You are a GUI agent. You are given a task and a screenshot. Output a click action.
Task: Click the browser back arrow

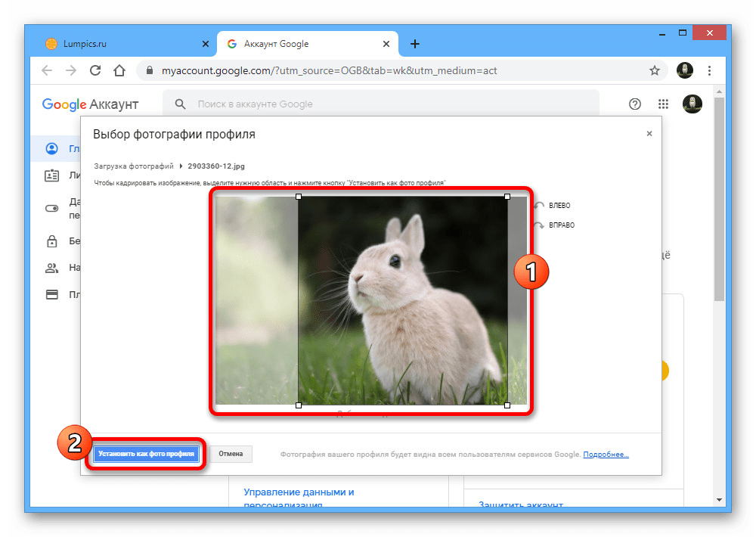click(x=47, y=71)
